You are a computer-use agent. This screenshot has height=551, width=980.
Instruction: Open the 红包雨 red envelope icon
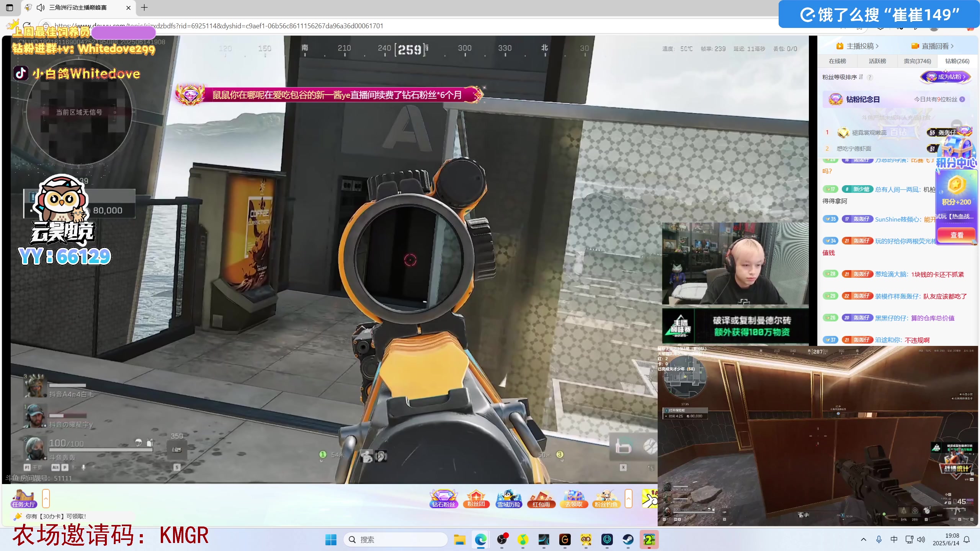pyautogui.click(x=541, y=498)
